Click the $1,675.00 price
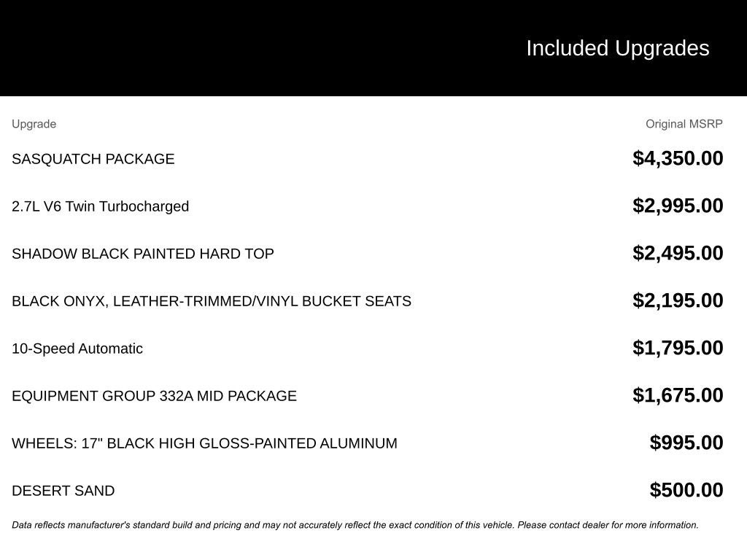The height and width of the screenshot is (560, 747). (678, 395)
